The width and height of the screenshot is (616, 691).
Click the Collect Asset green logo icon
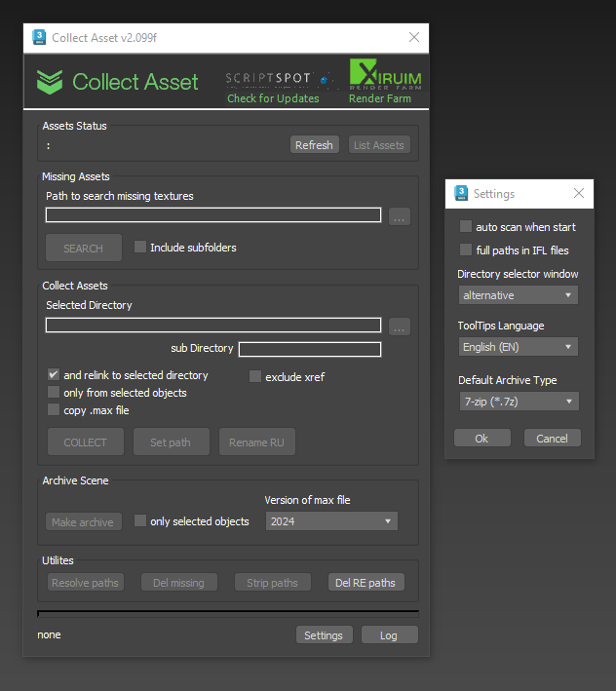pos(50,82)
